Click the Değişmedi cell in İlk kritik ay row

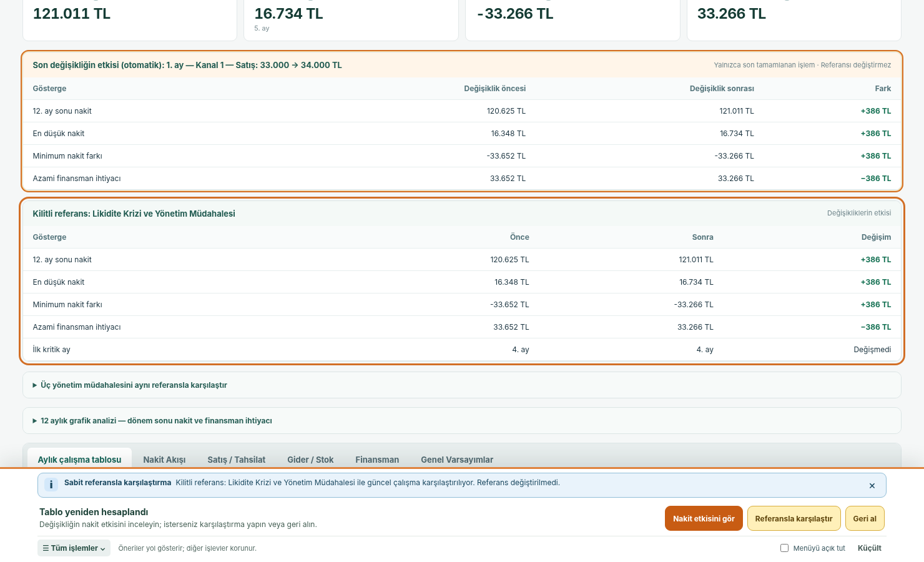click(x=872, y=350)
